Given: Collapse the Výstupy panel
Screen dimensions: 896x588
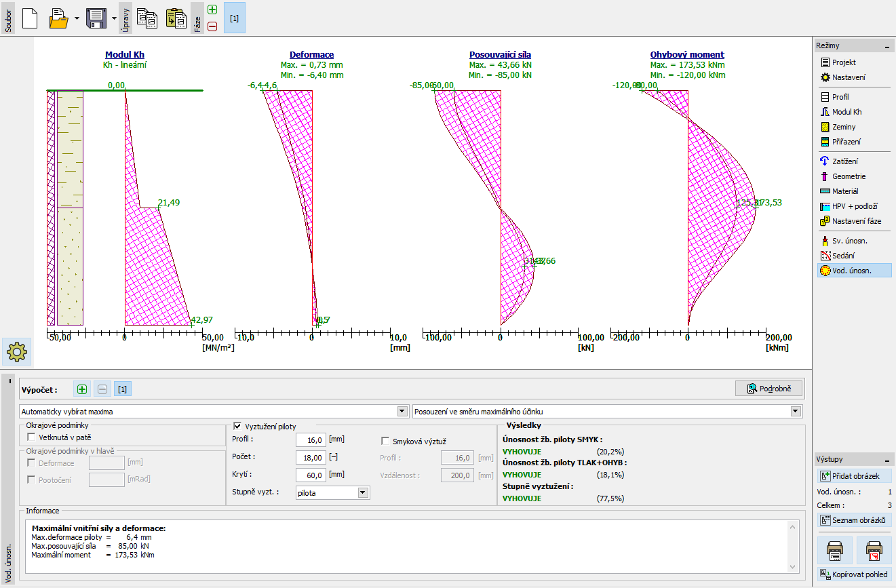Looking at the screenshot, I should 886,459.
